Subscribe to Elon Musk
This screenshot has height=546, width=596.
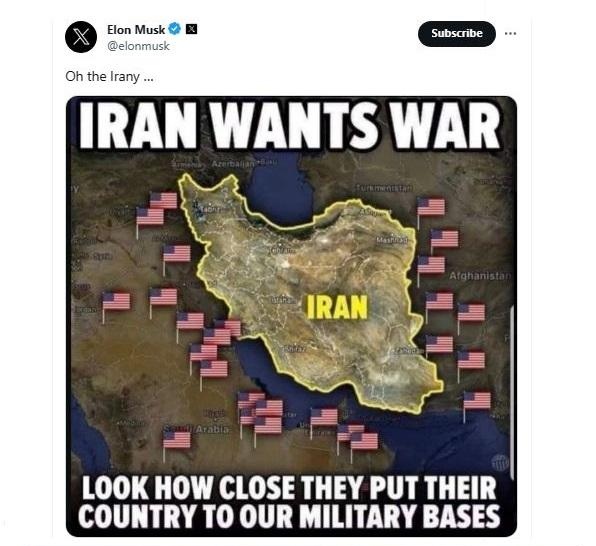point(457,33)
